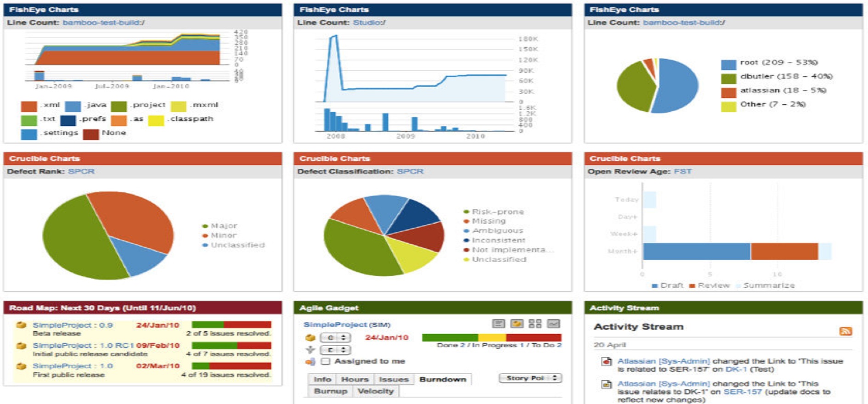Open the SPCR link beside Defect Rank
The width and height of the screenshot is (868, 404).
pyautogui.click(x=81, y=171)
